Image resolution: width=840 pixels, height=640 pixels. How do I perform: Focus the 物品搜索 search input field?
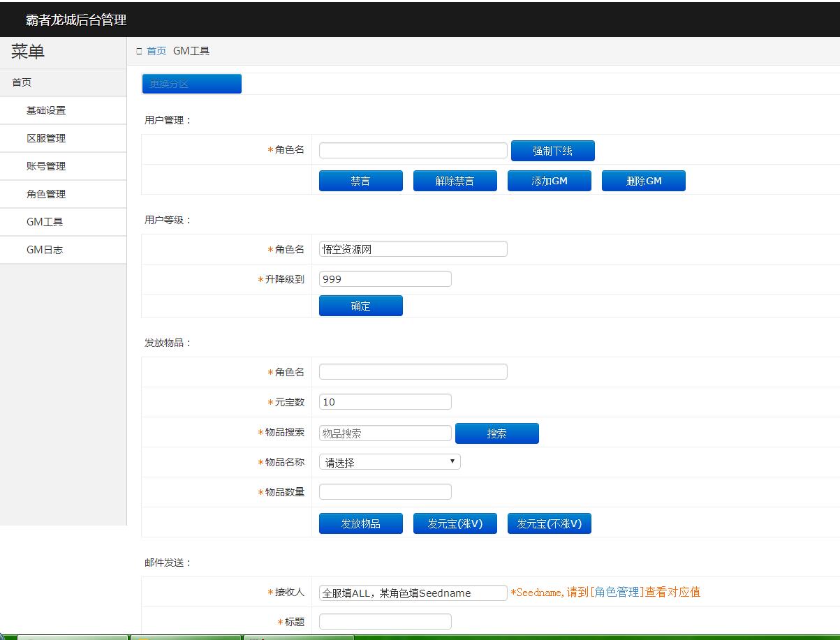385,433
